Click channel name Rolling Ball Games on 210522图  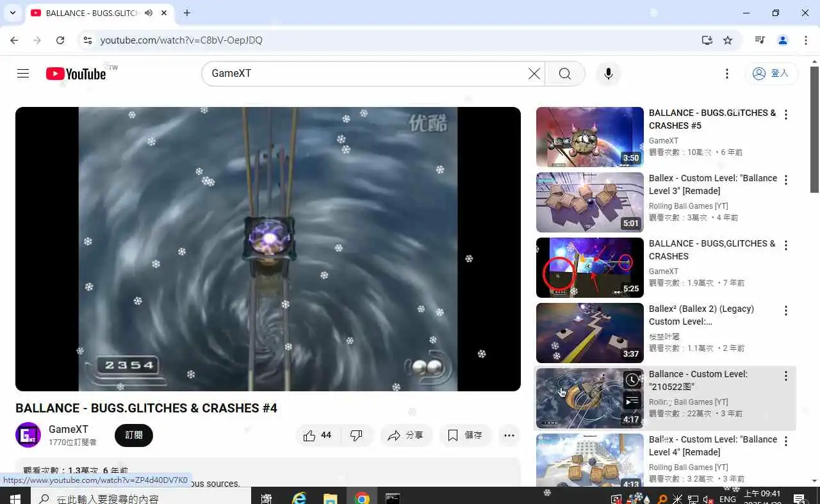(688, 402)
